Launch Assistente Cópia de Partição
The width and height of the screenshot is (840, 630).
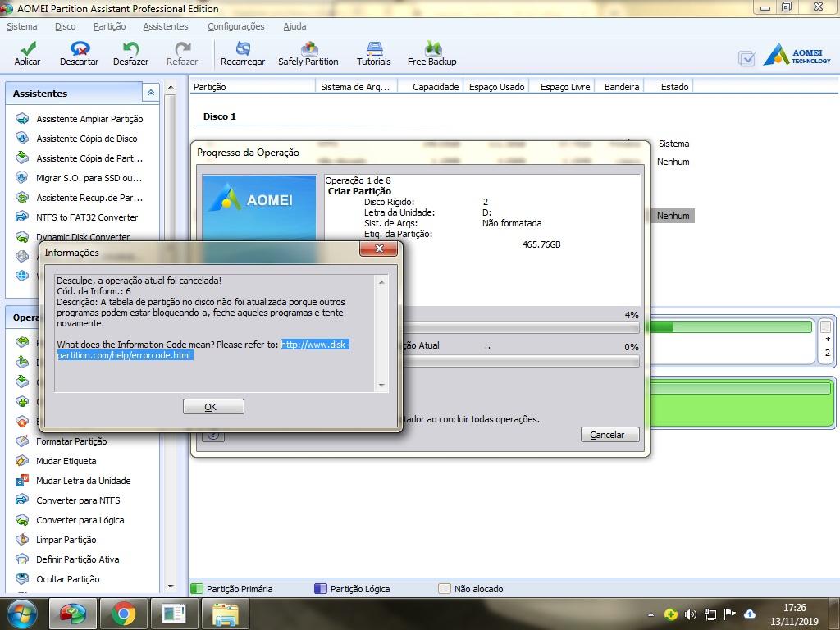[x=80, y=158]
